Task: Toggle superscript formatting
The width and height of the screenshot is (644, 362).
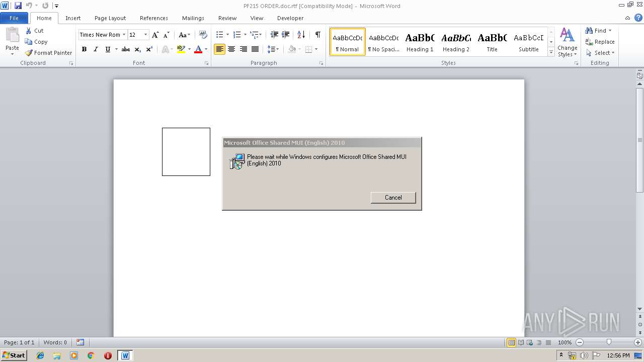Action: pyautogui.click(x=149, y=49)
